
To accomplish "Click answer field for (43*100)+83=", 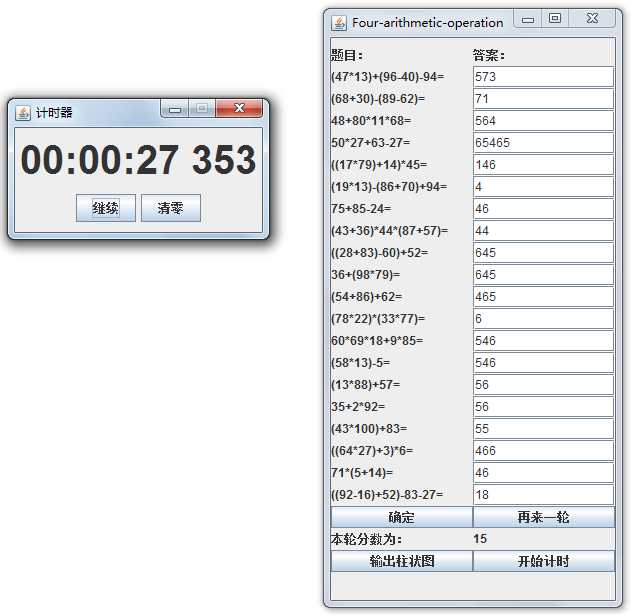I will (x=543, y=429).
